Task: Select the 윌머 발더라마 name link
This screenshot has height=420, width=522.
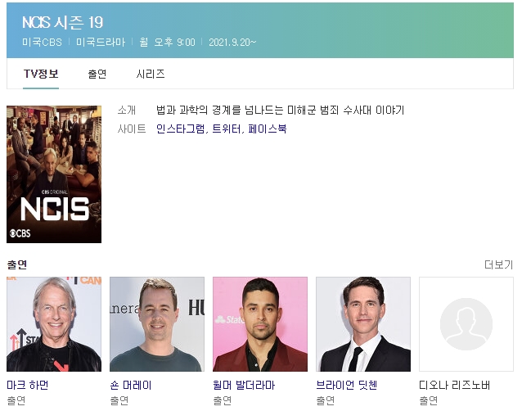Action: (244, 385)
